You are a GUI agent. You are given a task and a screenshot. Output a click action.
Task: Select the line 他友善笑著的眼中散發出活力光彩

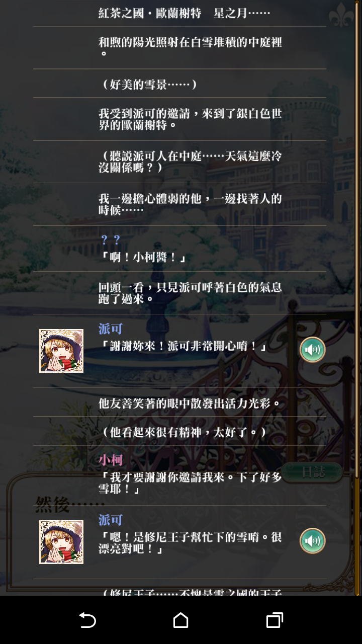(179, 403)
